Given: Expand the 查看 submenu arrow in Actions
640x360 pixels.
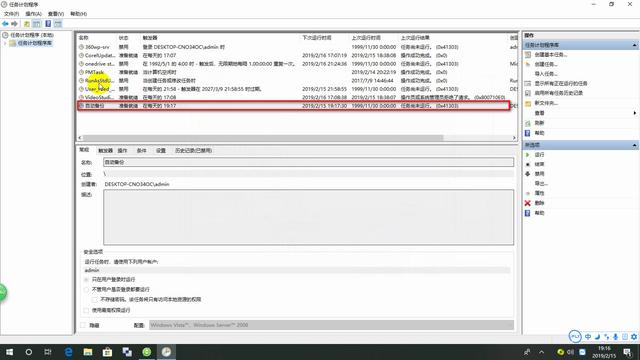Looking at the screenshot, I should tap(634, 113).
